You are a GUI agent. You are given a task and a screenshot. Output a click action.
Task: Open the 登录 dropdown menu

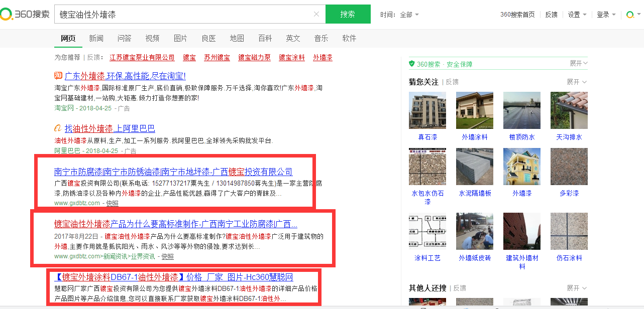[606, 15]
